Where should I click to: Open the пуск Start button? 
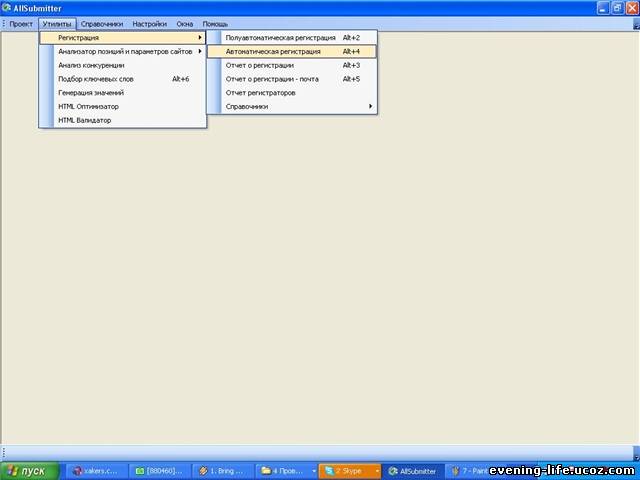[29, 471]
